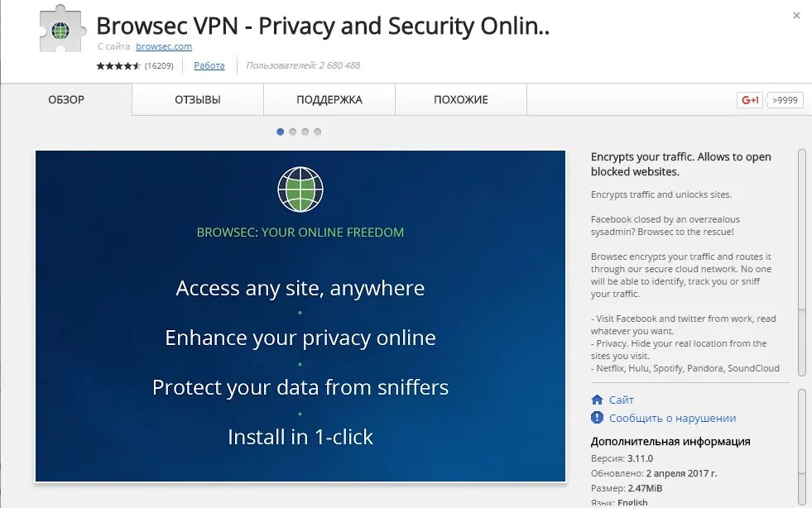Click the Работа category link
This screenshot has height=508, width=812.
(209, 65)
